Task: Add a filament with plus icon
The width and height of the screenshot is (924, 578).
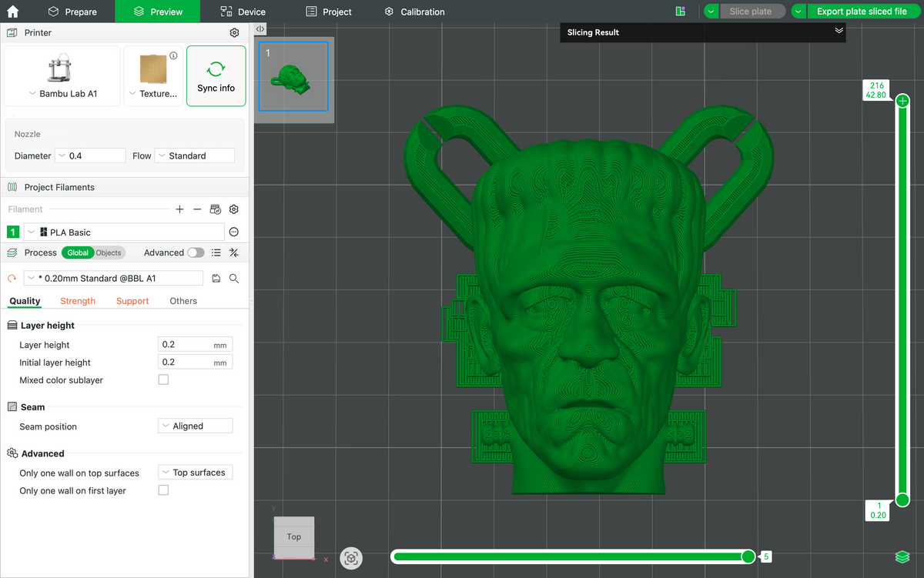Action: pyautogui.click(x=179, y=209)
